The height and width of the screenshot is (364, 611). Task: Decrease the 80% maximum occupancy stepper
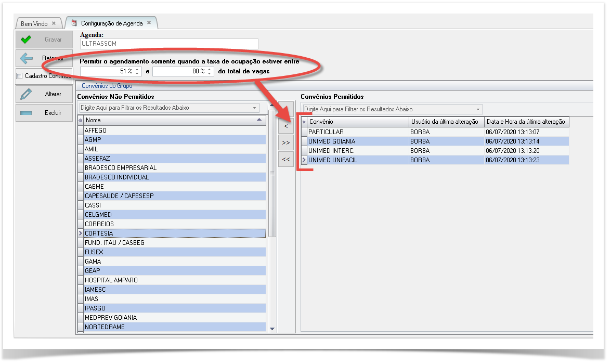click(210, 73)
